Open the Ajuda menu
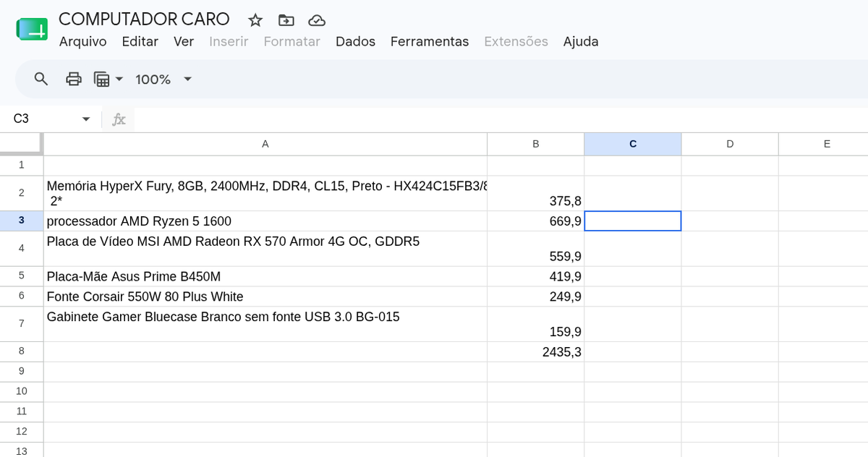868x457 pixels. click(581, 41)
